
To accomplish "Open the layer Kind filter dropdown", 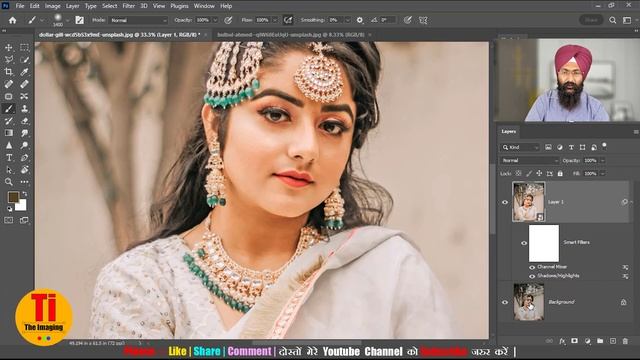I will 520,147.
